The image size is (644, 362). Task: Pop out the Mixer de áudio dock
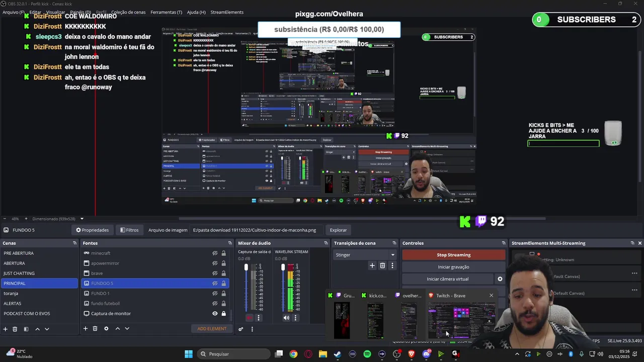click(x=326, y=243)
